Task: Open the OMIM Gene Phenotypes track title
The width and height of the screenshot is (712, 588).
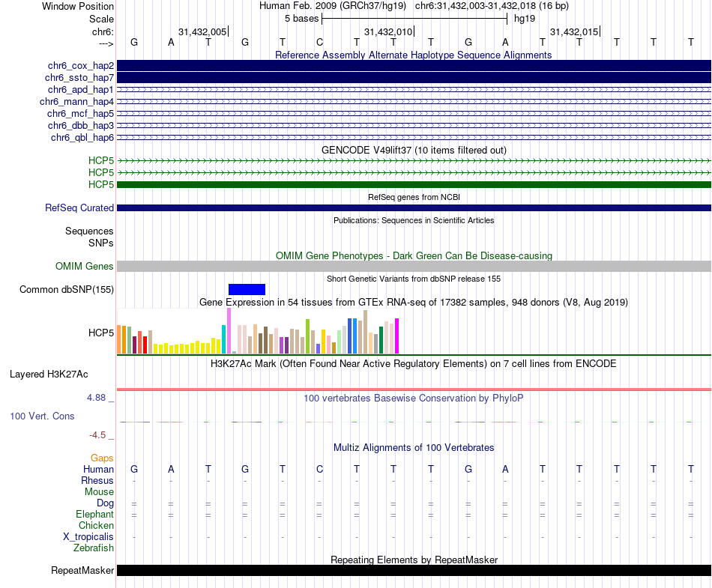Action: coord(414,255)
